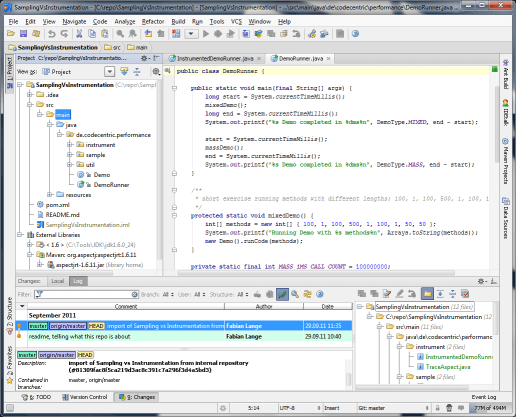Expand the .idea folder node
This screenshot has height=417, width=516.
[x=30, y=95]
